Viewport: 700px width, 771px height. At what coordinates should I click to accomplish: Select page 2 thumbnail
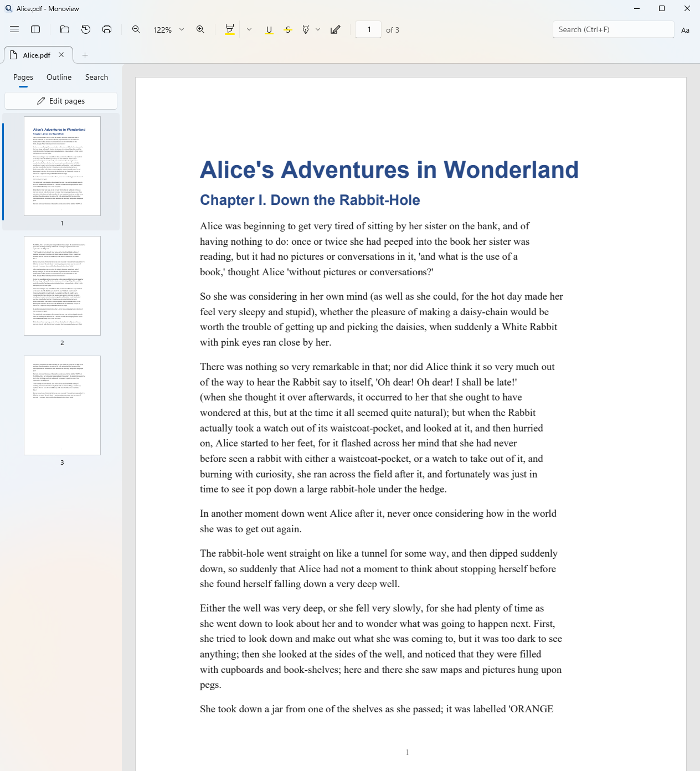[62, 286]
